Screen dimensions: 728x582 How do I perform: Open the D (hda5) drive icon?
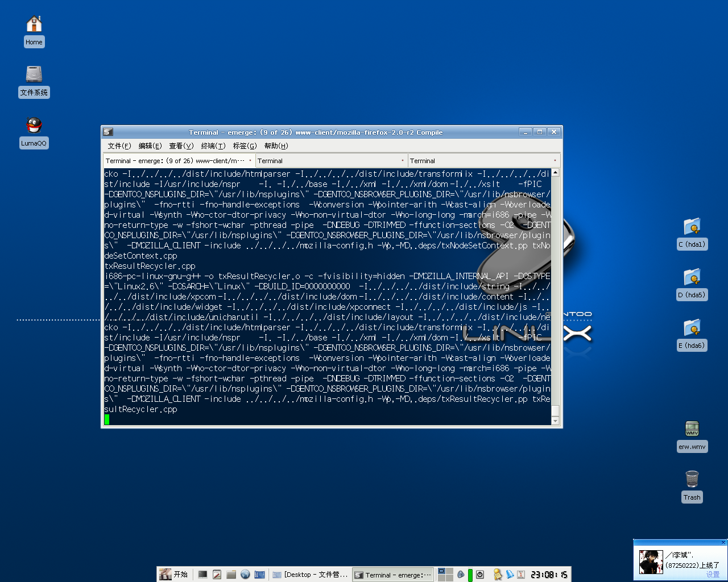692,284
